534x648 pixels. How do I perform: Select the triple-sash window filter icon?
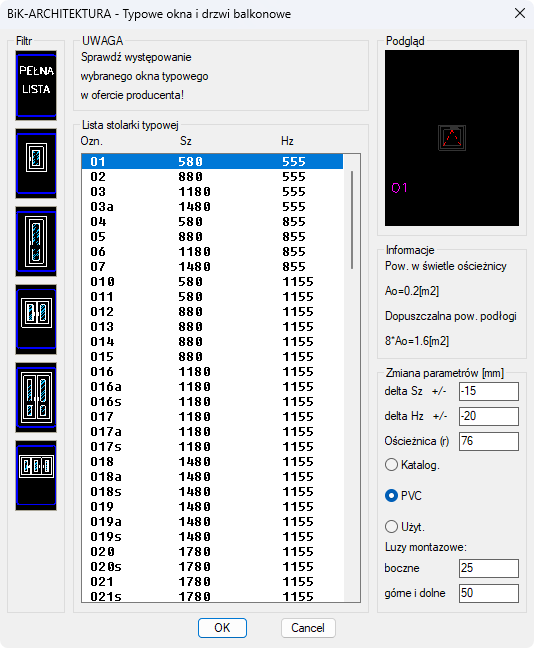tap(36, 475)
